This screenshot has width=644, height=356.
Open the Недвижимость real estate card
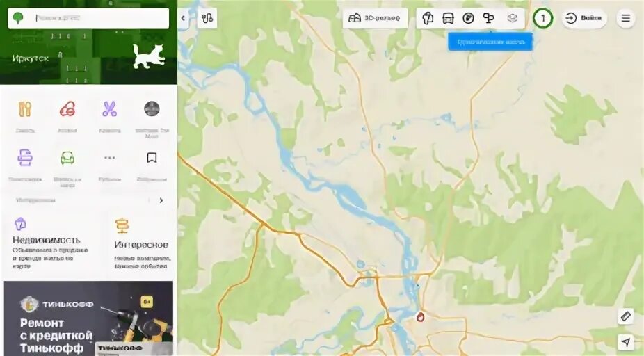pos(50,243)
